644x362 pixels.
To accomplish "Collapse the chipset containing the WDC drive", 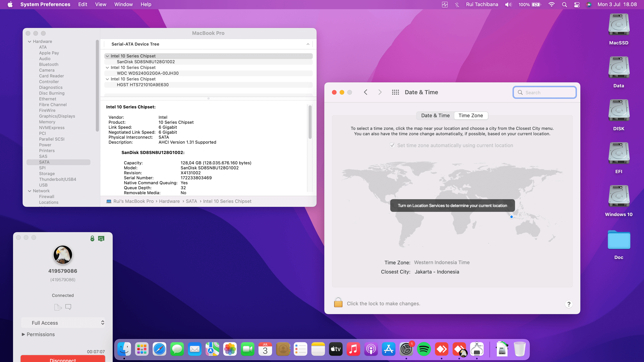I will pos(107,68).
